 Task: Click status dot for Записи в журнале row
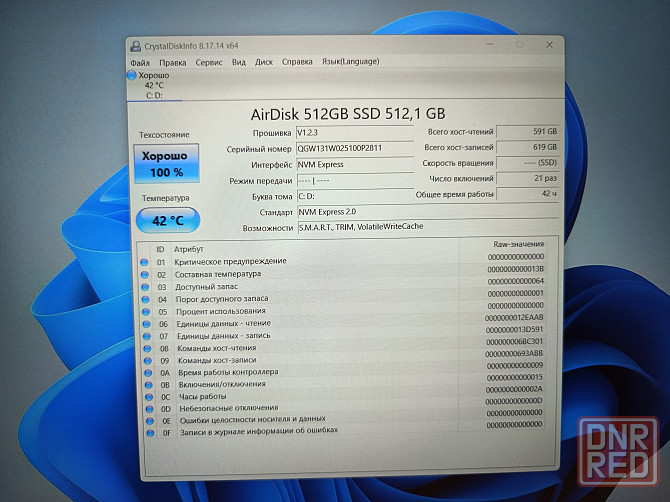pyautogui.click(x=150, y=433)
